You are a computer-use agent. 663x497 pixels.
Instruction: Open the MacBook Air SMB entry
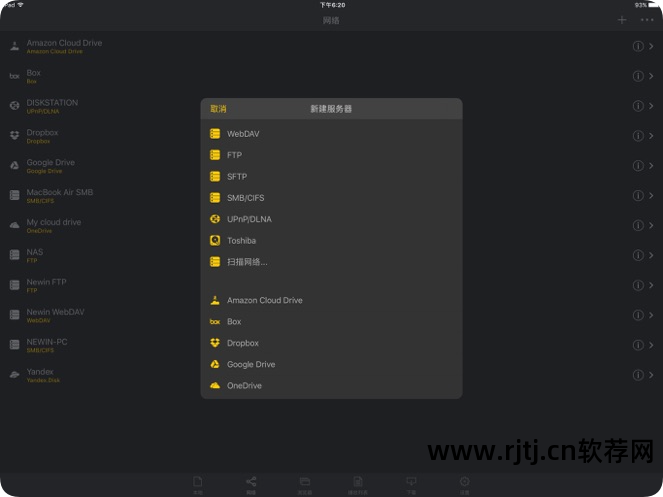332,195
